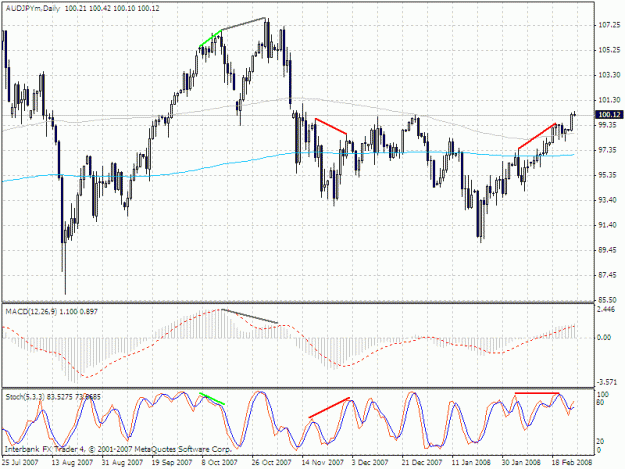Click the 14 Nov 2007 date label
Viewport: 625px width, 469px height.
coord(322,462)
